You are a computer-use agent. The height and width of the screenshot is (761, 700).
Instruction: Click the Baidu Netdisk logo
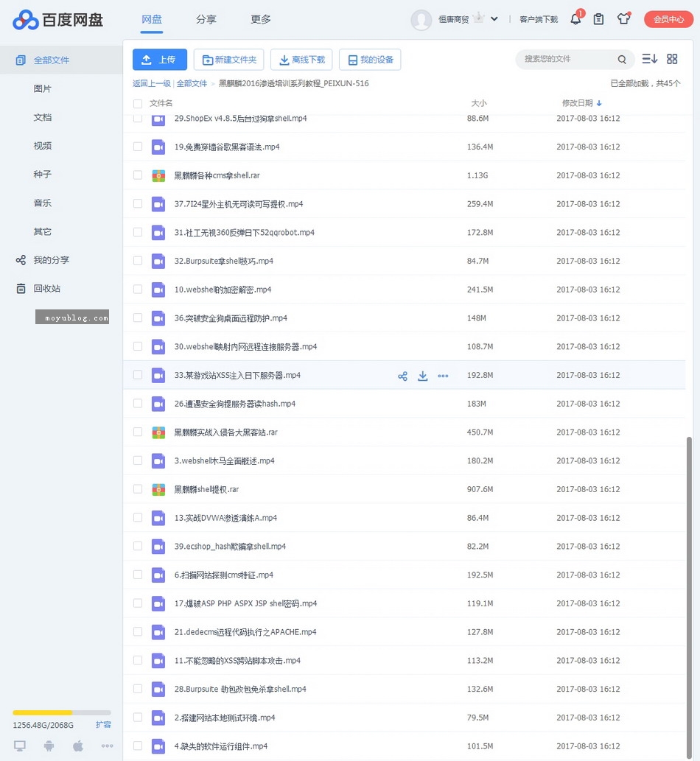pyautogui.click(x=57, y=19)
